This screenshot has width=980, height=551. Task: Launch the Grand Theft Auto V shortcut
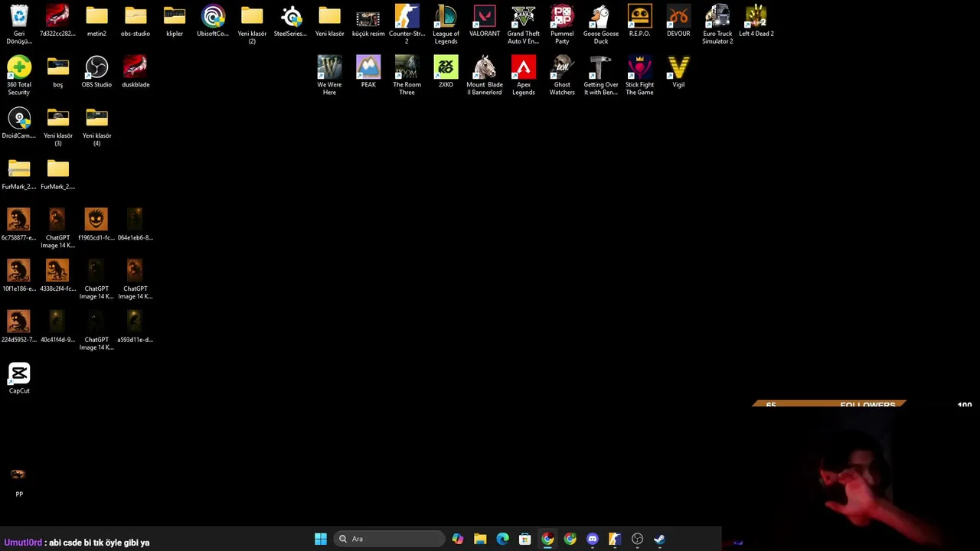point(523,24)
